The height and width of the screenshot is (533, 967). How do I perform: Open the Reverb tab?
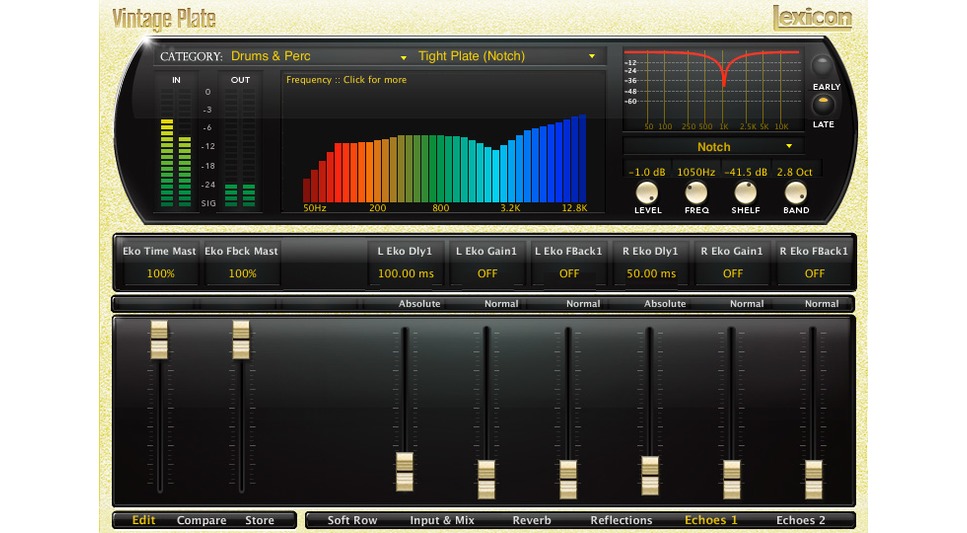[x=532, y=520]
